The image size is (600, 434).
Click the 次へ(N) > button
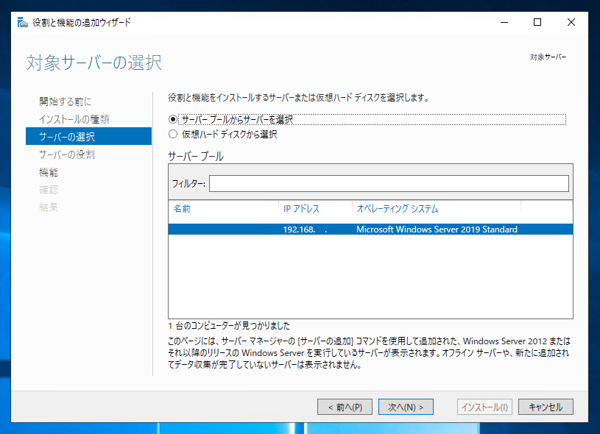[406, 407]
